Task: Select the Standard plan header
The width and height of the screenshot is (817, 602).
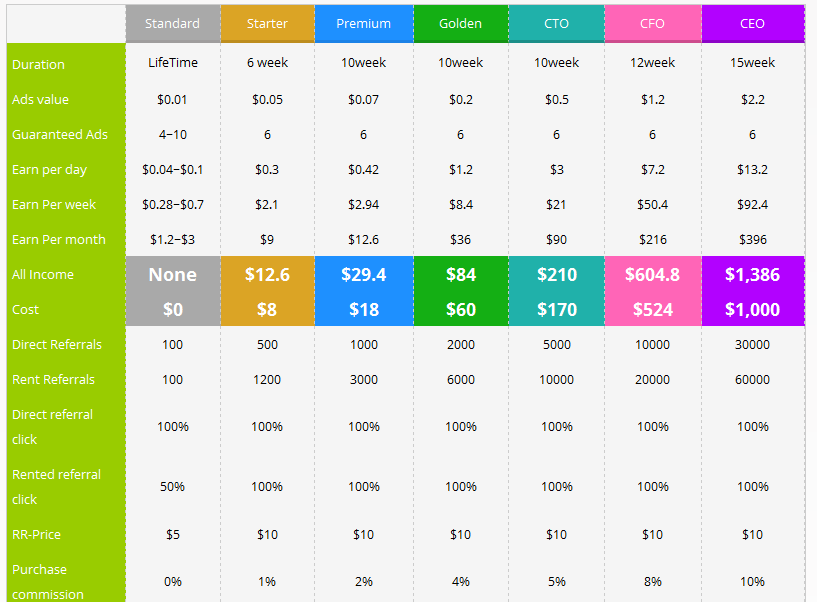Action: 172,23
